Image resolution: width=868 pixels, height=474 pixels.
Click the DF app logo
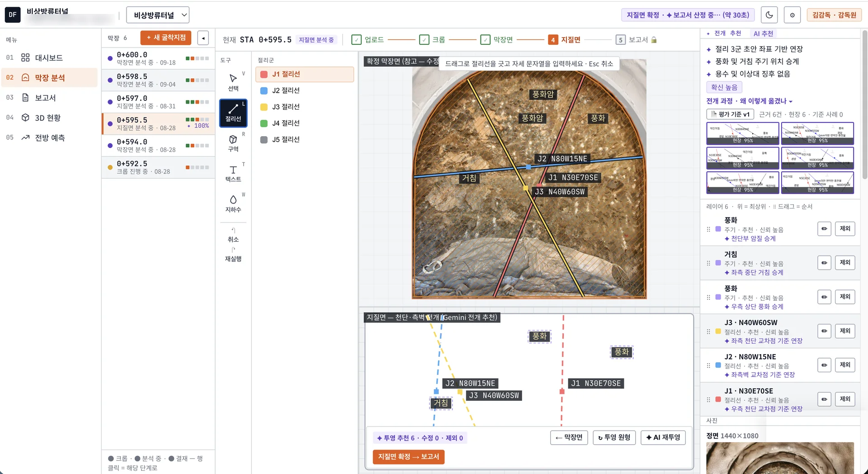(13, 15)
